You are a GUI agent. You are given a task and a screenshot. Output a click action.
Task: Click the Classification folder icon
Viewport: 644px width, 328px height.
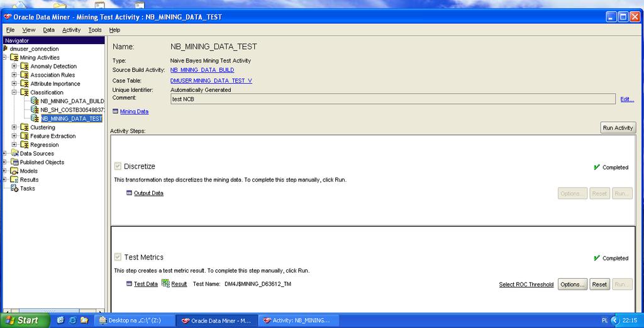(25, 93)
